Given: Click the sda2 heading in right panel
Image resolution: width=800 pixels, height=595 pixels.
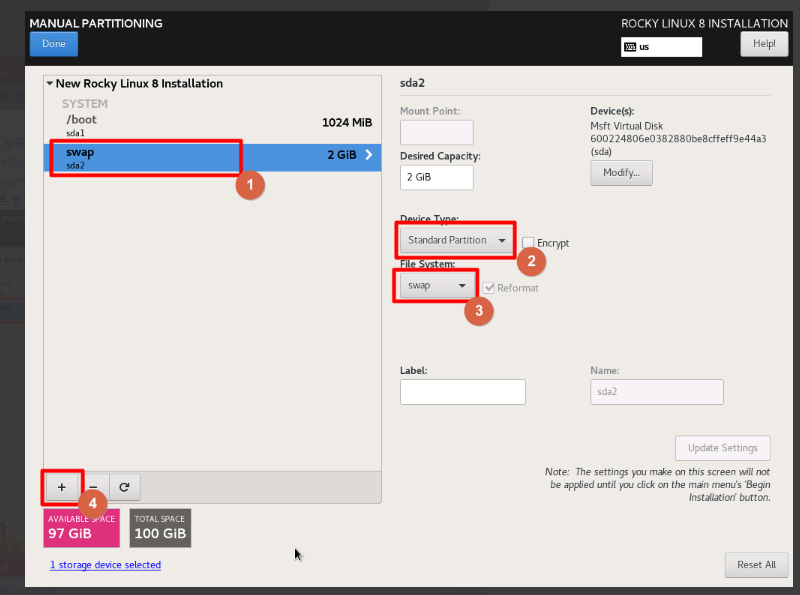Looking at the screenshot, I should coord(412,83).
